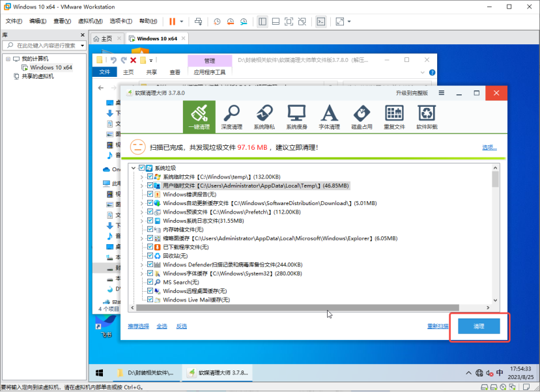Uncheck the 系统临时文件 checkbox
Image resolution: width=540 pixels, height=392 pixels.
[150, 176]
